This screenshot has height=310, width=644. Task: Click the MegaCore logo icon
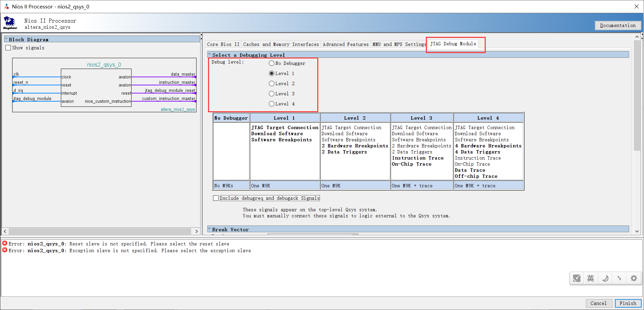[10, 23]
